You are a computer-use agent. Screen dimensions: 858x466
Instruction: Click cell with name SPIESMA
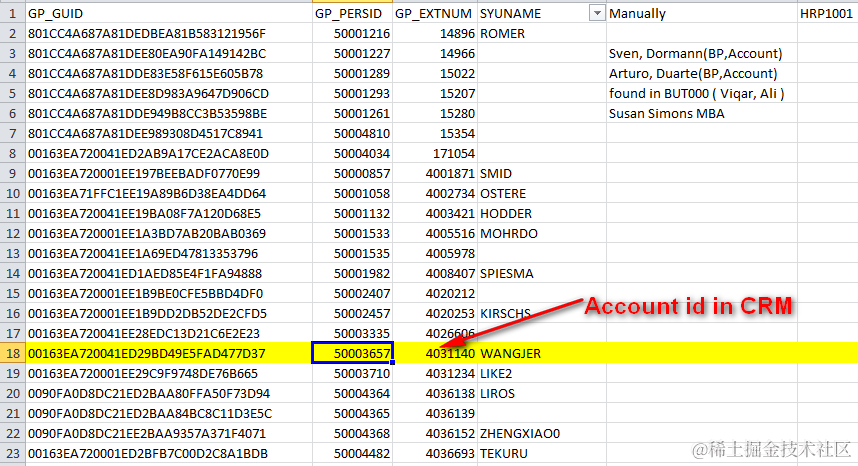point(542,273)
